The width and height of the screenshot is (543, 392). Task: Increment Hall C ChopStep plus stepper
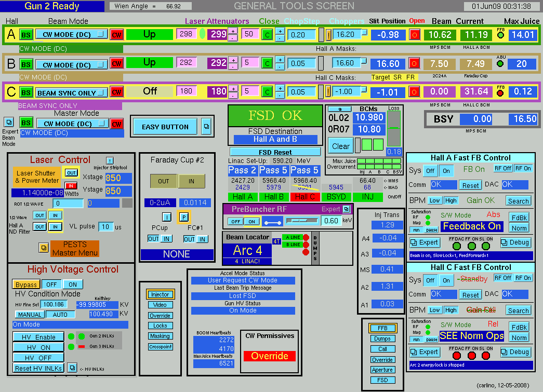(x=280, y=89)
